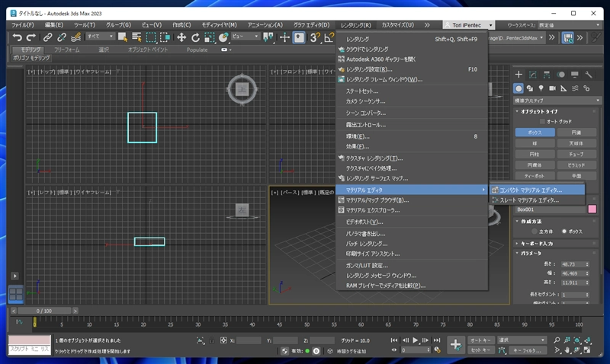
Task: Click the ポリゴン モデリング button
Action: (31, 58)
